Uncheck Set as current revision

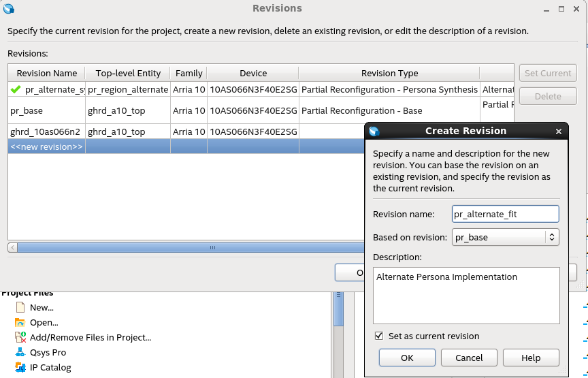pos(379,336)
